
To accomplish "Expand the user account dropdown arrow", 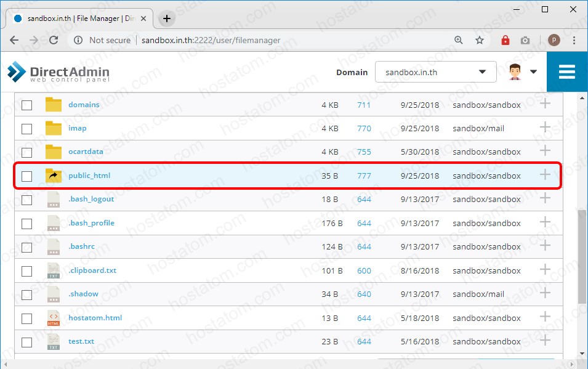I will coord(533,71).
